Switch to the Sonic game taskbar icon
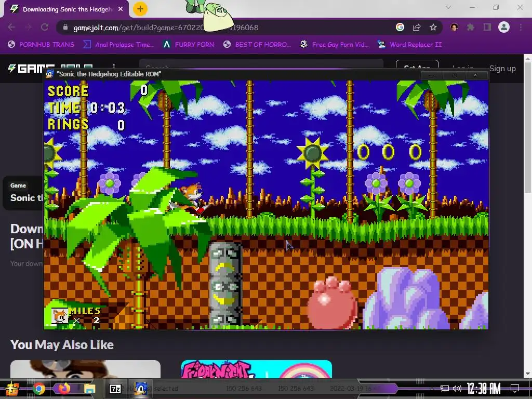Screen dimensions: 532x399 141,389
